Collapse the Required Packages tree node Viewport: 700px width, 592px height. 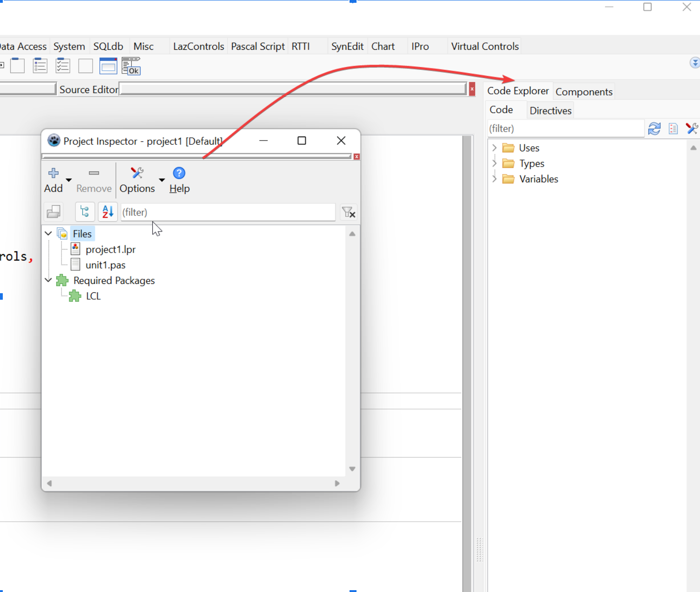[x=48, y=280]
